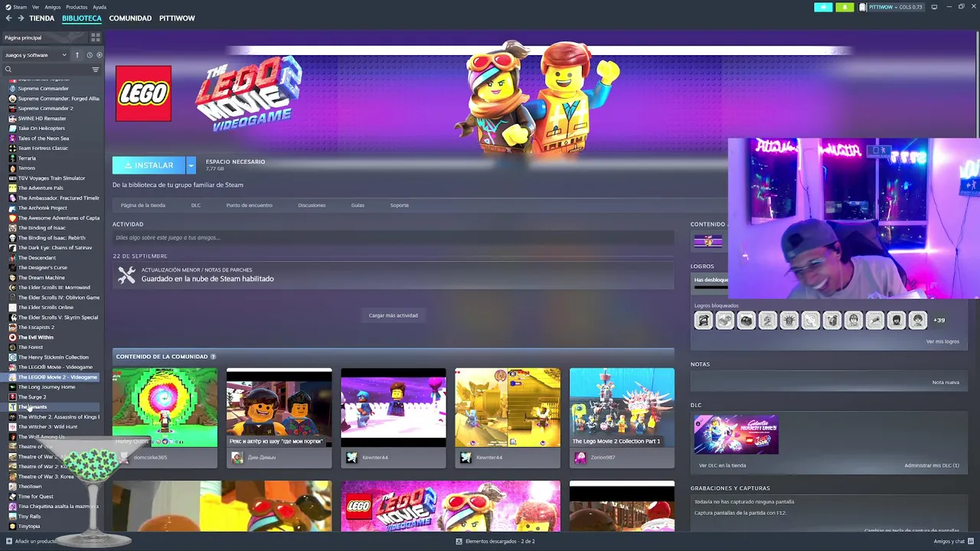
Task: Switch to Big Picture mode icon
Action: click(934, 7)
